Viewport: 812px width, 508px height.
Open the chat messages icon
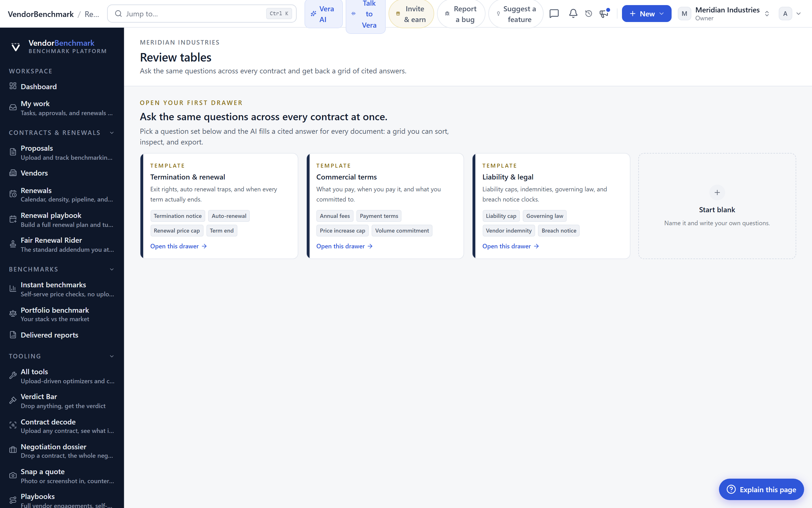[x=554, y=14]
